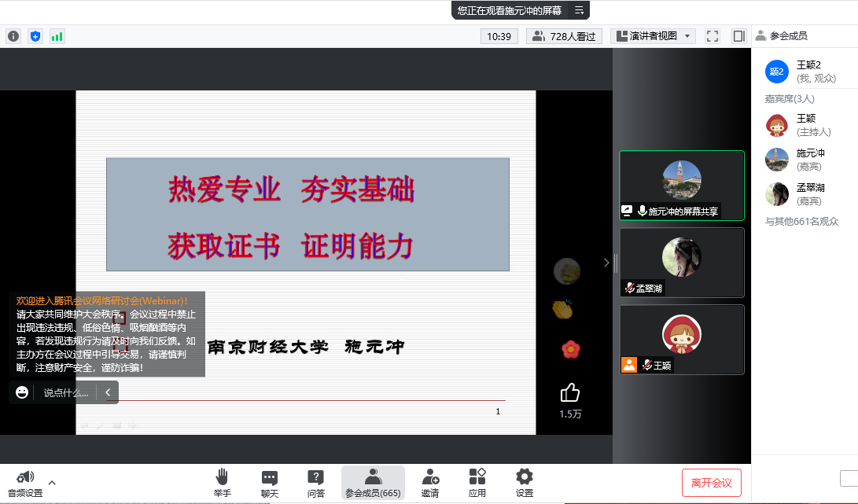Send a thumbs up like reaction
858x504 pixels.
(x=570, y=392)
